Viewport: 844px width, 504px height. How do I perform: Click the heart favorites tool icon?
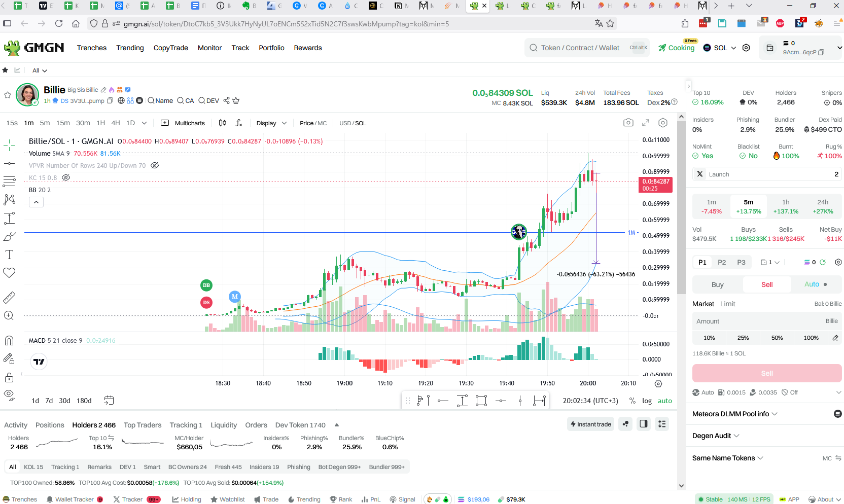pos(9,273)
